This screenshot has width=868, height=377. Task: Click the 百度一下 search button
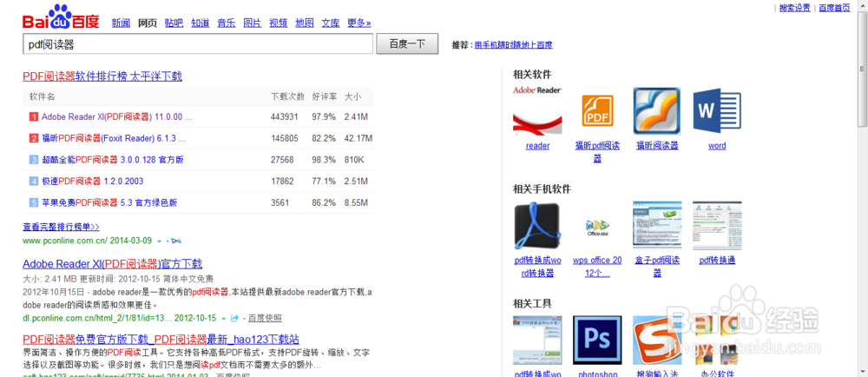(x=407, y=43)
